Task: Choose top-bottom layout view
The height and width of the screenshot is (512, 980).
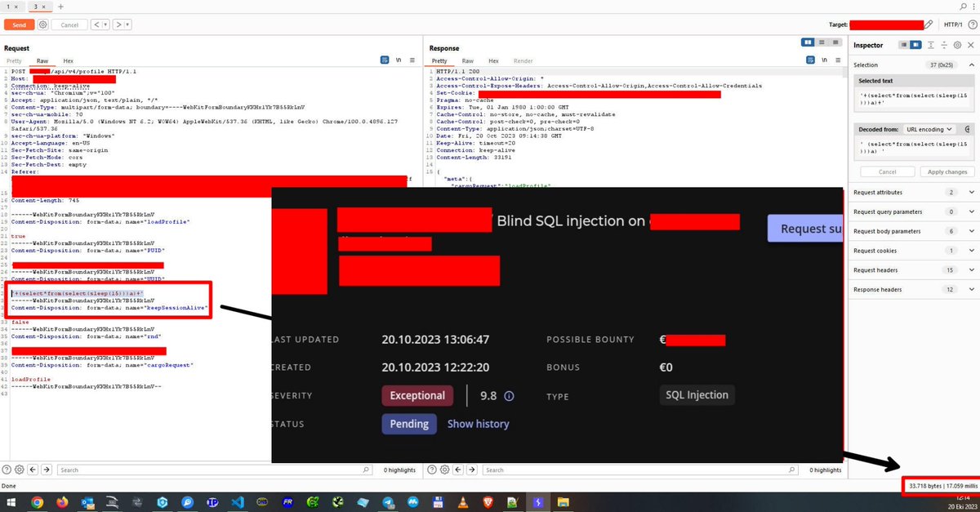Action: pos(821,42)
